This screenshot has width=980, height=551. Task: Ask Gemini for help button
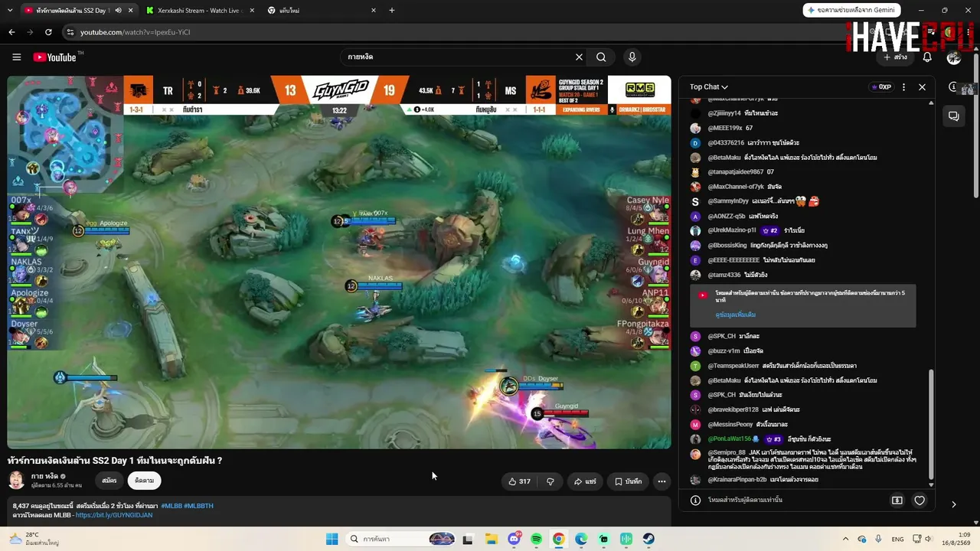(x=851, y=10)
